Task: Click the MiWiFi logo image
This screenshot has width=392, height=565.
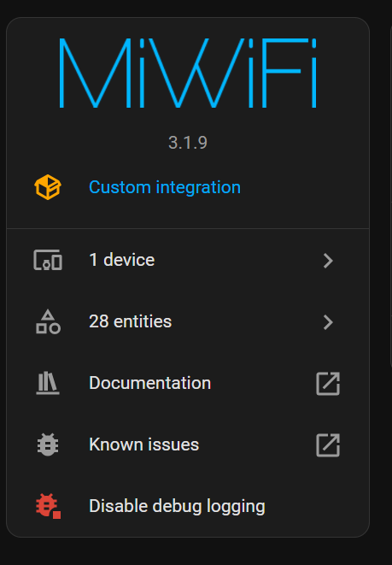Action: [188, 73]
